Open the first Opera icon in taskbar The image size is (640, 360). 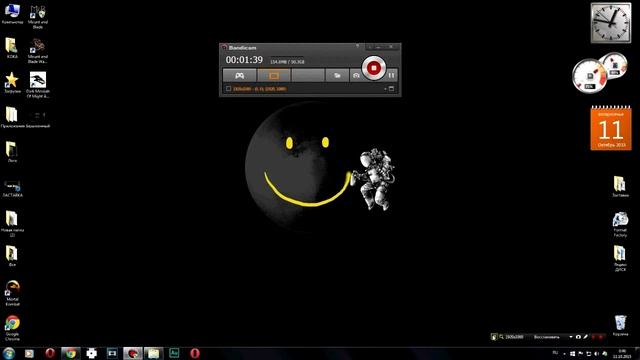(50, 353)
